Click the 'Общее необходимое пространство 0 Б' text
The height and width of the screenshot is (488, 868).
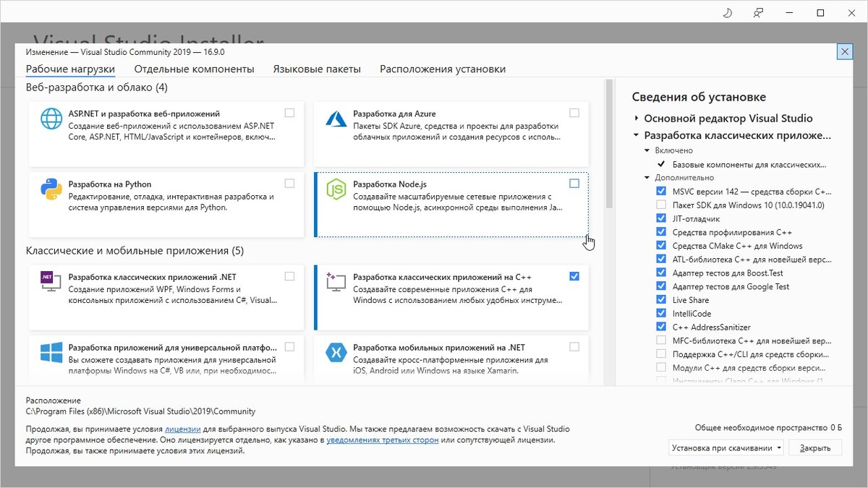tap(769, 428)
